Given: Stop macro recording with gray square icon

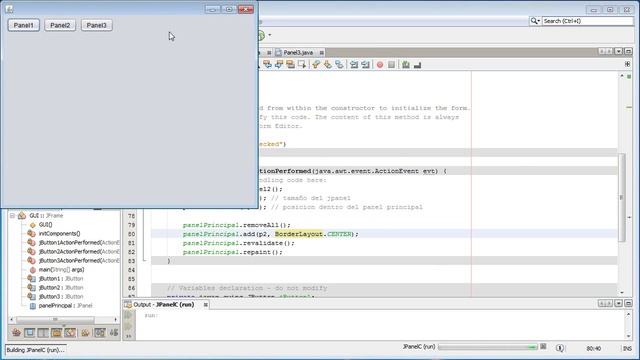Looking at the screenshot, I should click(x=391, y=64).
